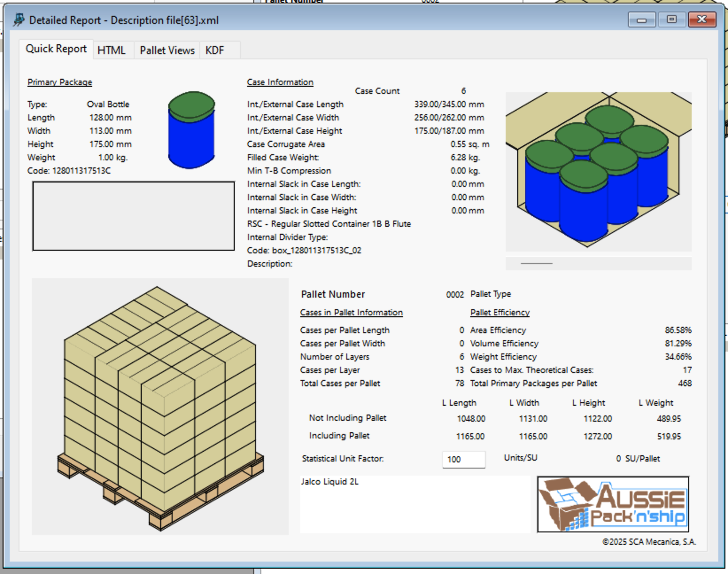The height and width of the screenshot is (574, 728).
Task: Click the Statistical Unit Factor input field
Action: pyautogui.click(x=464, y=459)
